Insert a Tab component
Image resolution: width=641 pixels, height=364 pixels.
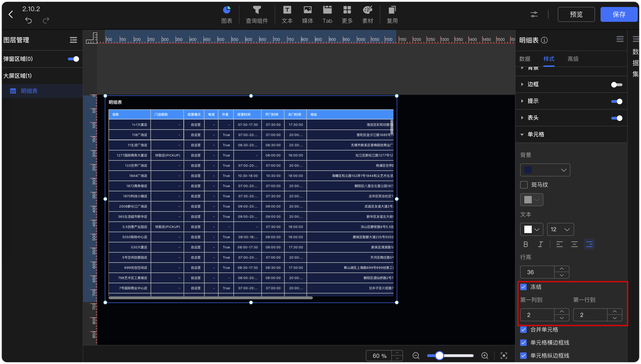coord(327,14)
